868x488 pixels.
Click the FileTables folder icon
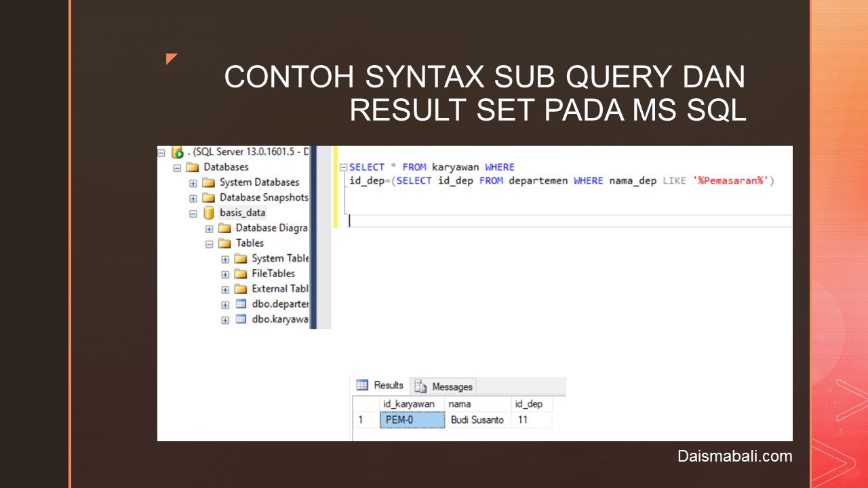pyautogui.click(x=241, y=274)
